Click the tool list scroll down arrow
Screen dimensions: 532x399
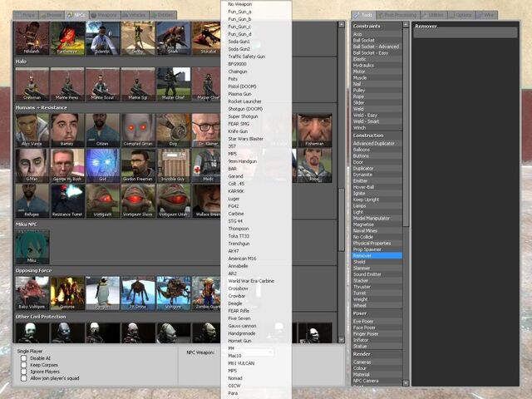coord(406,382)
